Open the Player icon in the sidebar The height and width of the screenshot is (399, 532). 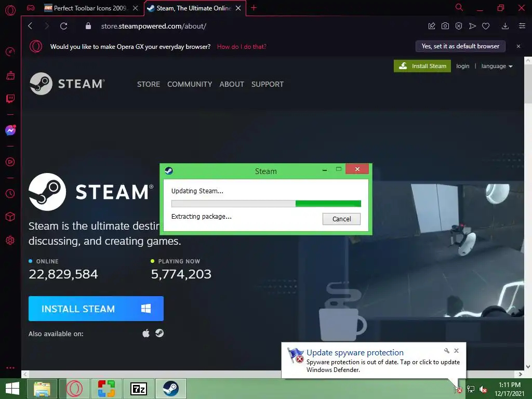(10, 162)
